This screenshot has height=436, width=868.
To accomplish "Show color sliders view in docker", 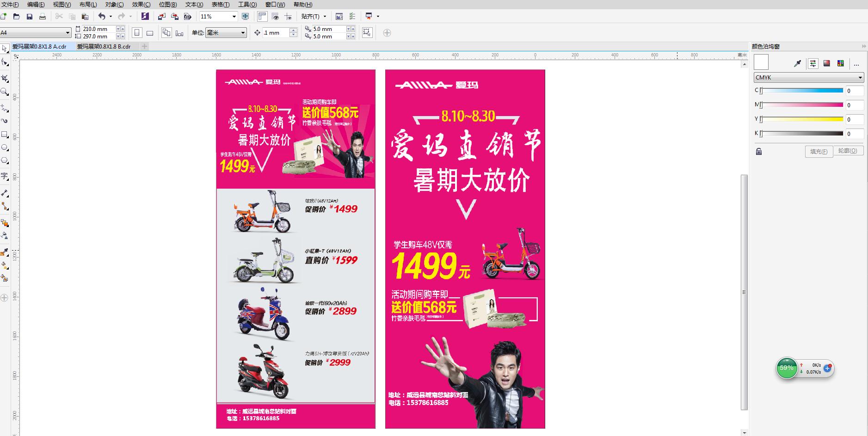I will 813,64.
